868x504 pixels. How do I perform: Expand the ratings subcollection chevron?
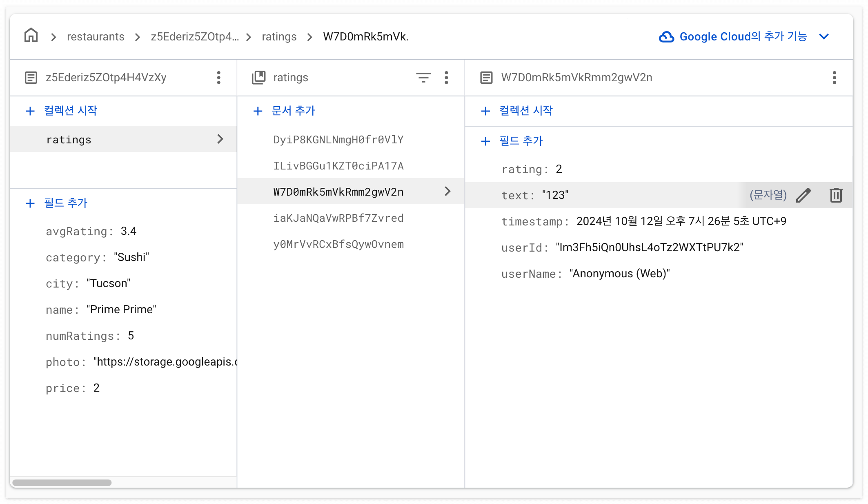[220, 139]
